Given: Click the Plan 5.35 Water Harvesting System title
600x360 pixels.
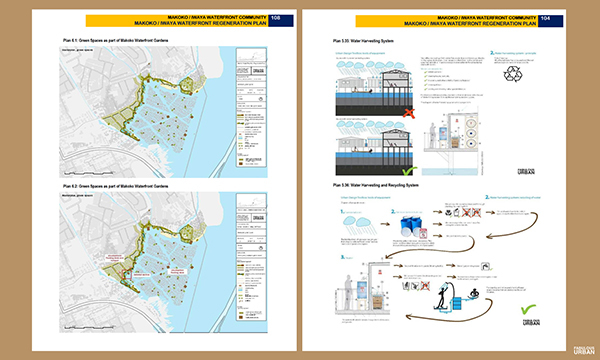Looking at the screenshot, I should (363, 41).
